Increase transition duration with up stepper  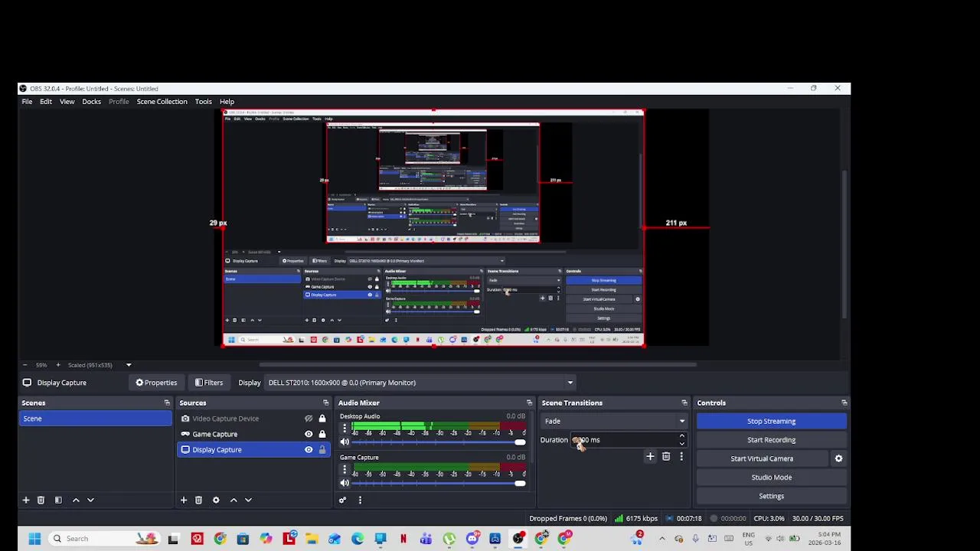(681, 436)
